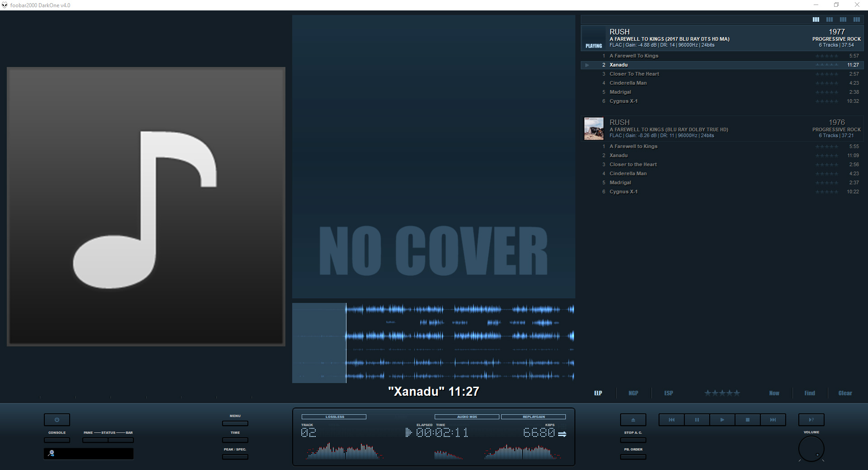The width and height of the screenshot is (868, 470).
Task: Skip to the previous track
Action: tap(672, 420)
